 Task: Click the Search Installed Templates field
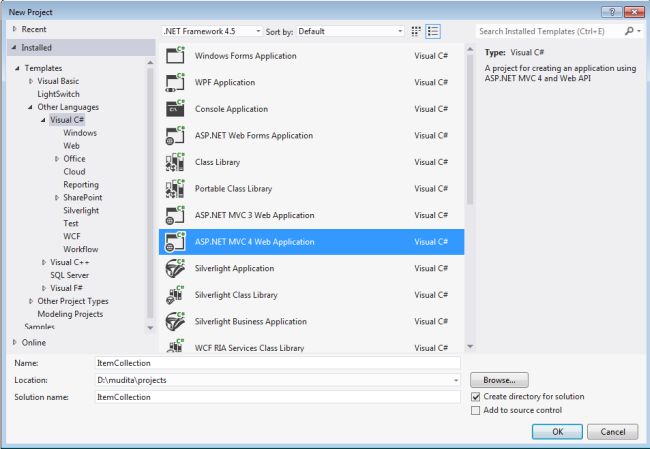tap(550, 31)
